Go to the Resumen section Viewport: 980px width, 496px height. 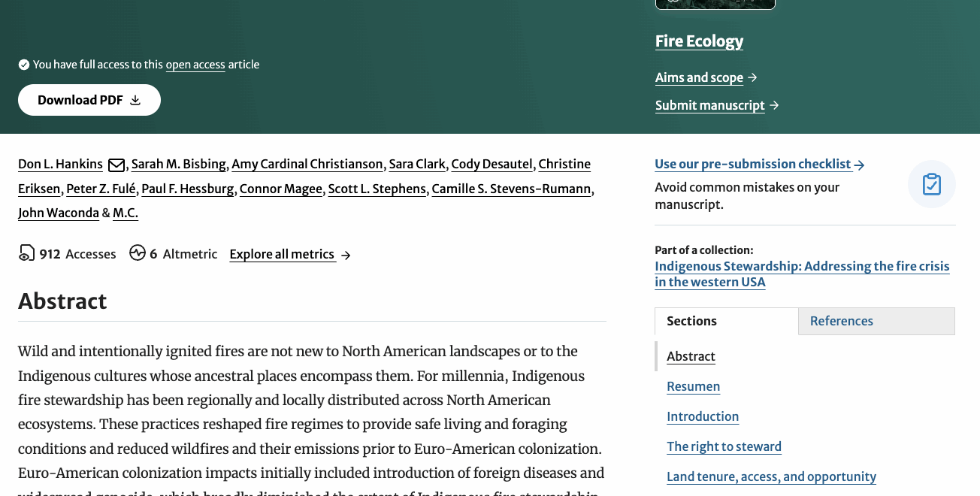click(x=693, y=386)
